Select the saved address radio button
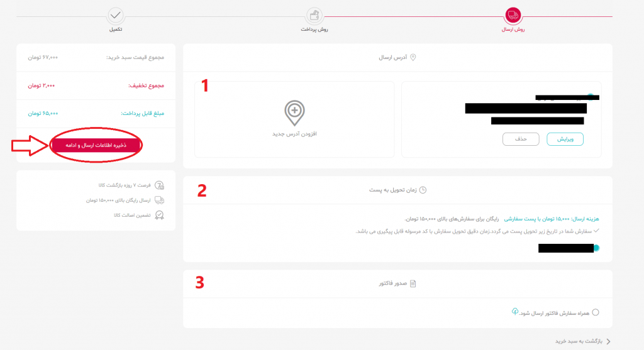644x350 pixels. pyautogui.click(x=590, y=97)
